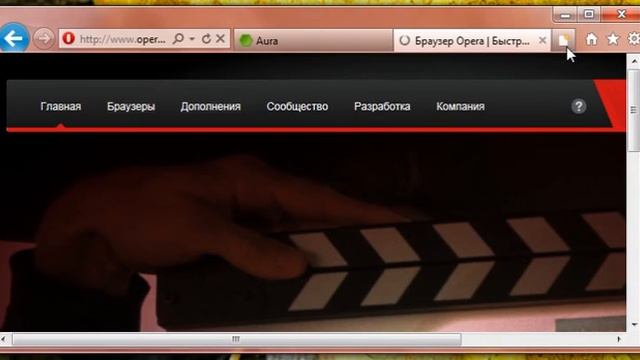Click the Stop loading X in address bar
The height and width of the screenshot is (360, 640).
pos(220,39)
